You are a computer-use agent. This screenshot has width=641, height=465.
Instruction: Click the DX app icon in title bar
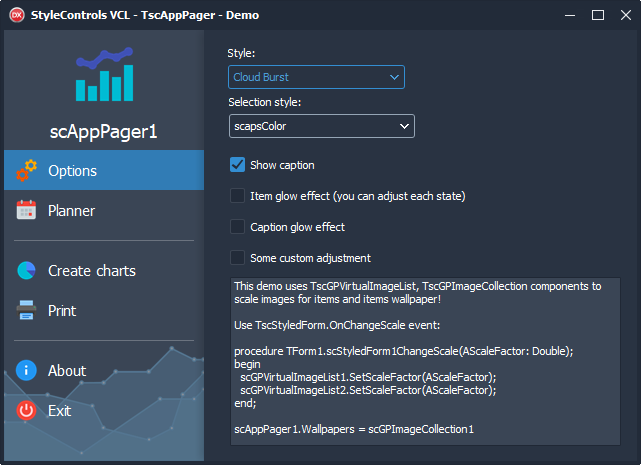click(x=17, y=15)
